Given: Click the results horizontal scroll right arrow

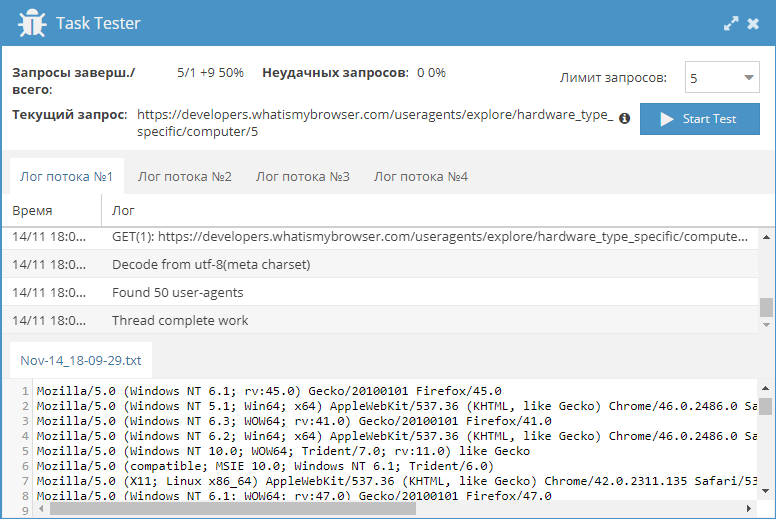Looking at the screenshot, I should pyautogui.click(x=749, y=509).
